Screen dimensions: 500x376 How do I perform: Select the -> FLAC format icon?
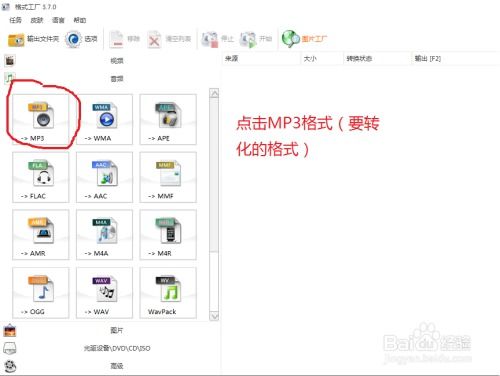41,177
